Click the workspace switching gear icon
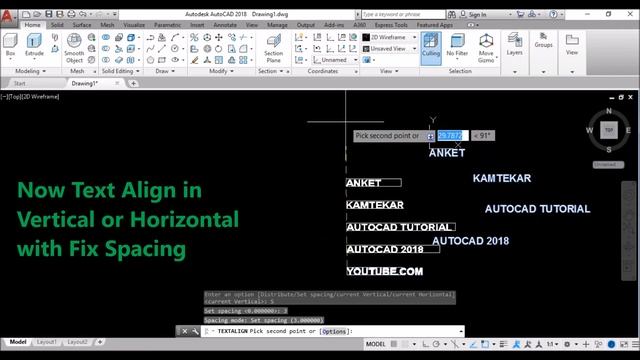The width and height of the screenshot is (640, 360). [x=567, y=344]
